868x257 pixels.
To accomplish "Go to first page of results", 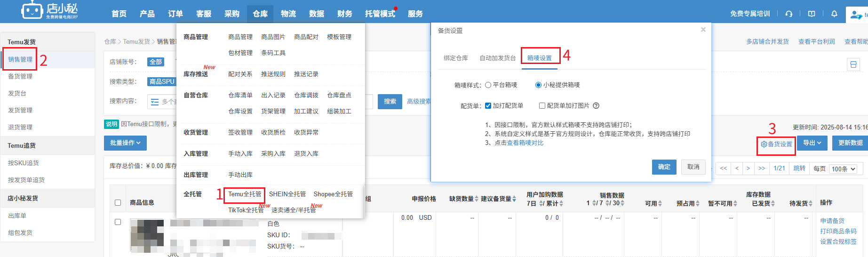I will coord(724,169).
